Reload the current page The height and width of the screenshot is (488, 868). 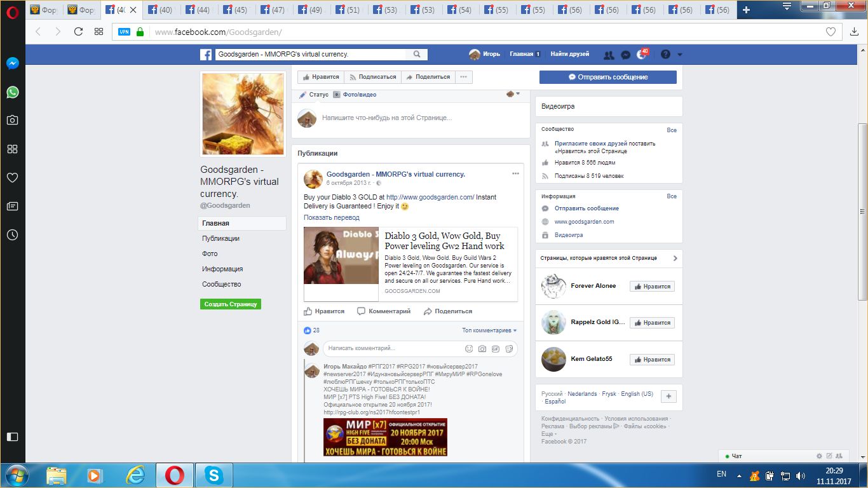click(x=78, y=32)
